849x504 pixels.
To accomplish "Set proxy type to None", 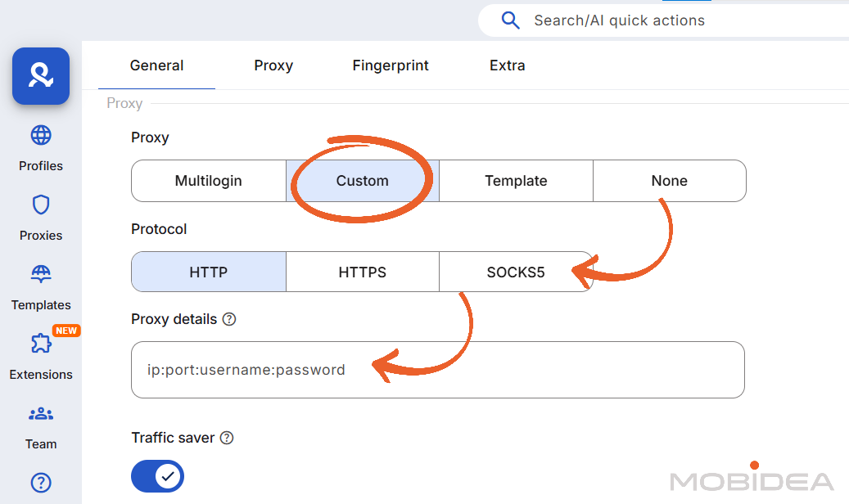I will click(669, 181).
